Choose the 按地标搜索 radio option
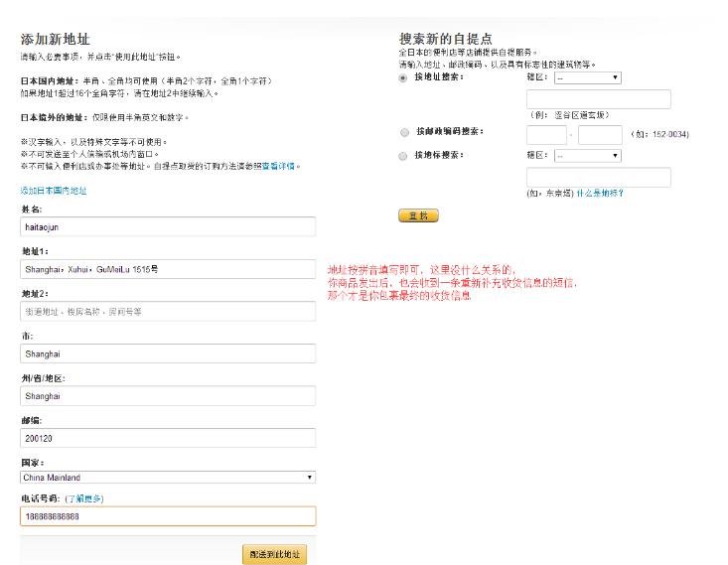The width and height of the screenshot is (728, 565). 403,156
